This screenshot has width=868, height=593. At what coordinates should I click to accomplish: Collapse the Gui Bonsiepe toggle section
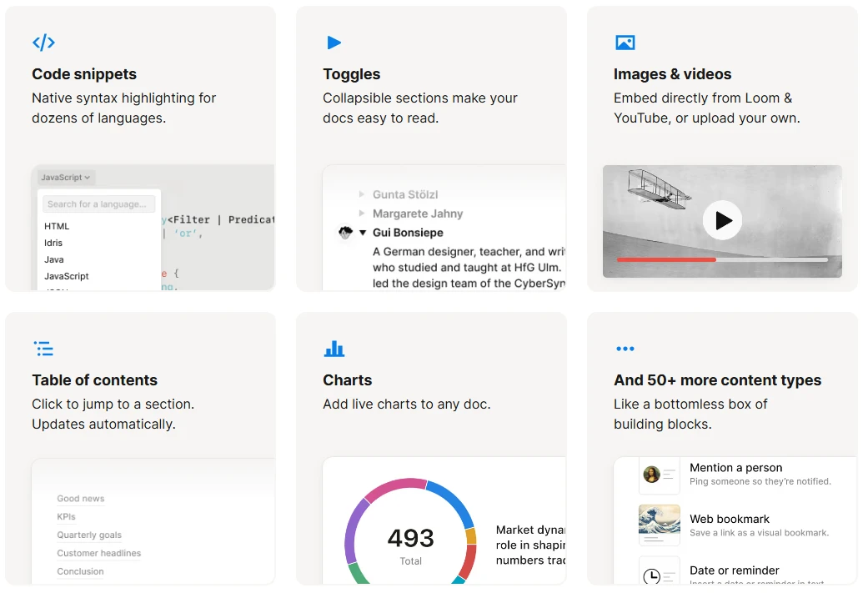pyautogui.click(x=363, y=233)
